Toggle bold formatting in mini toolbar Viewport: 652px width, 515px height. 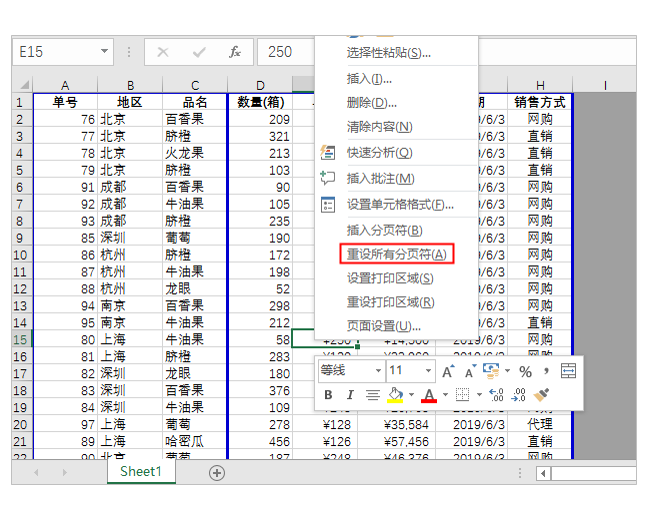[328, 394]
